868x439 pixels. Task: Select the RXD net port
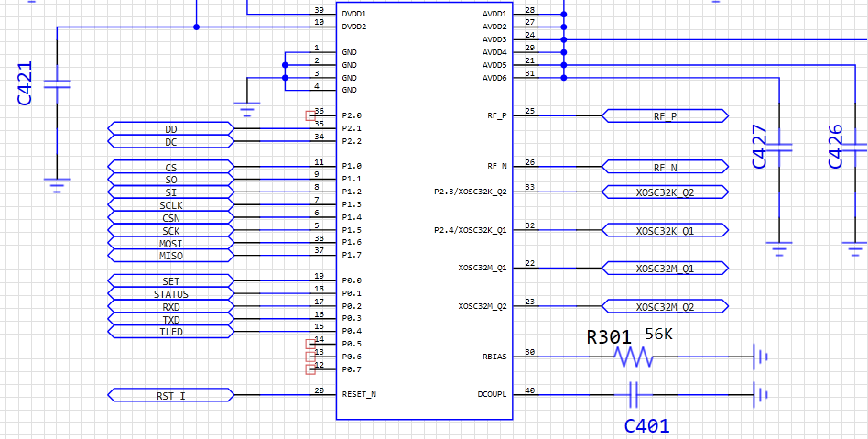click(x=171, y=306)
